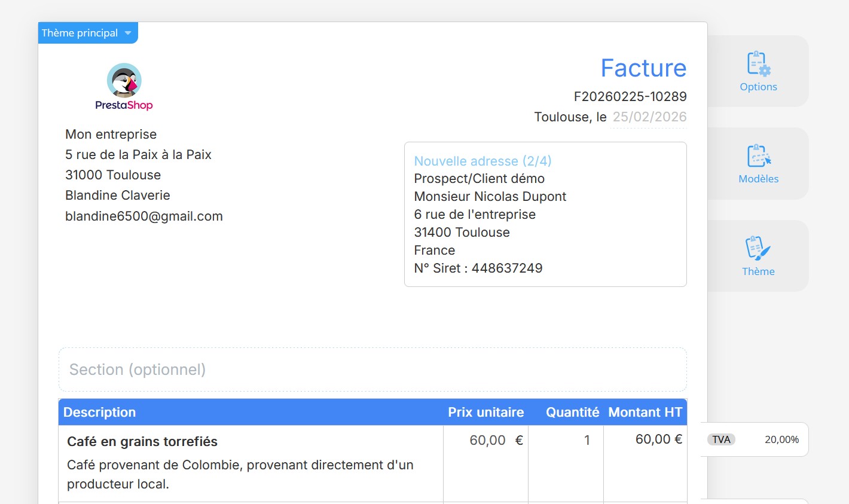Click the Description column header
The image size is (849, 504).
(x=100, y=412)
